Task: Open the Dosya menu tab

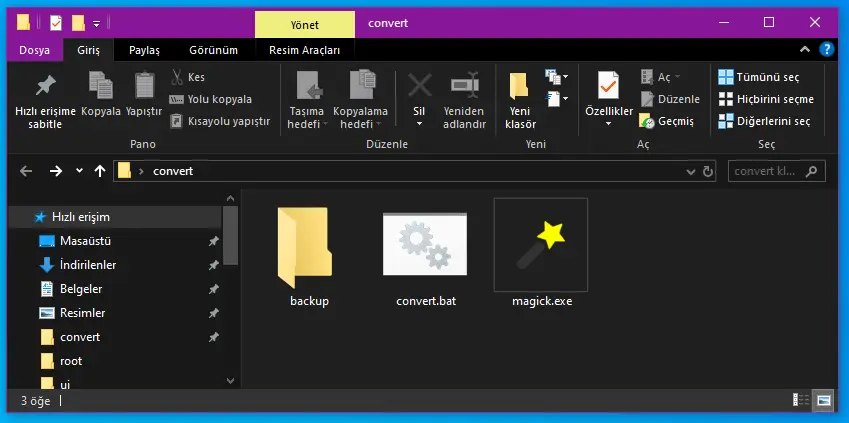Action: pos(35,50)
